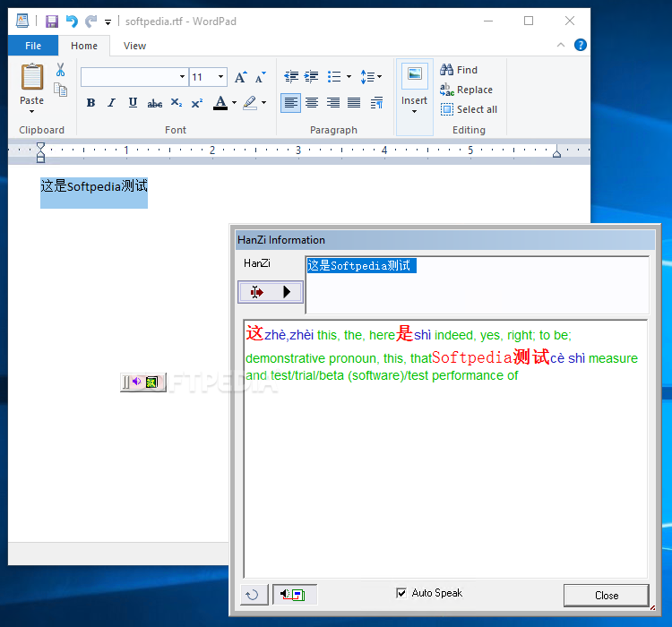The width and height of the screenshot is (672, 627).
Task: Collapse the ribbon with the chevron
Action: coord(561,45)
